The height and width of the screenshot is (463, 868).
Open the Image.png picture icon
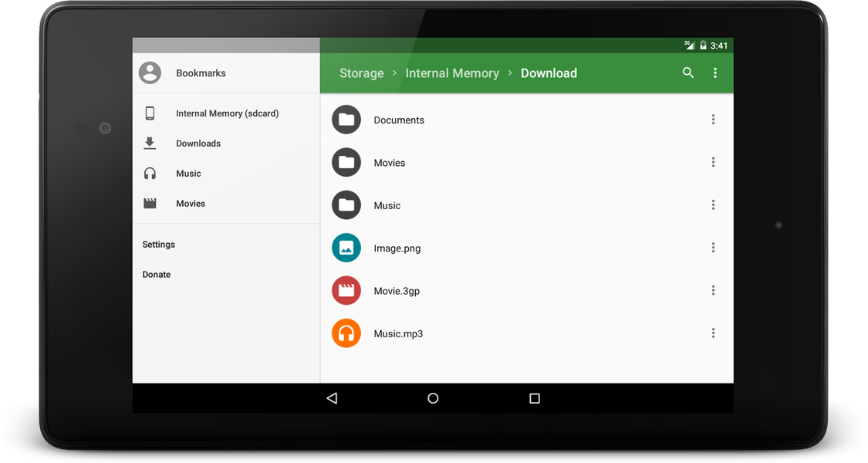(x=346, y=248)
